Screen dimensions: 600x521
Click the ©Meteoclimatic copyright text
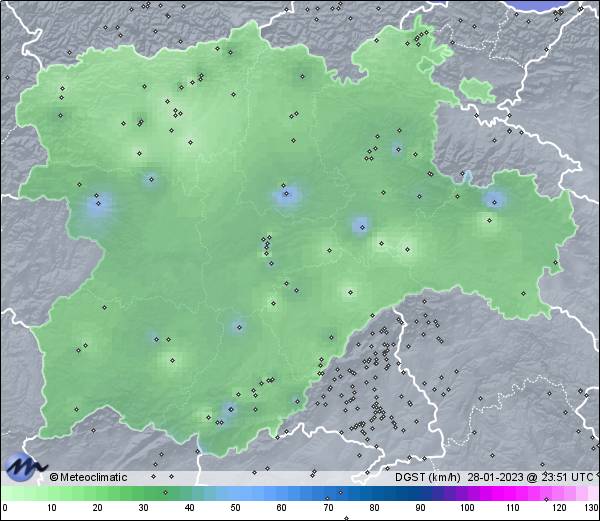[x=88, y=477]
